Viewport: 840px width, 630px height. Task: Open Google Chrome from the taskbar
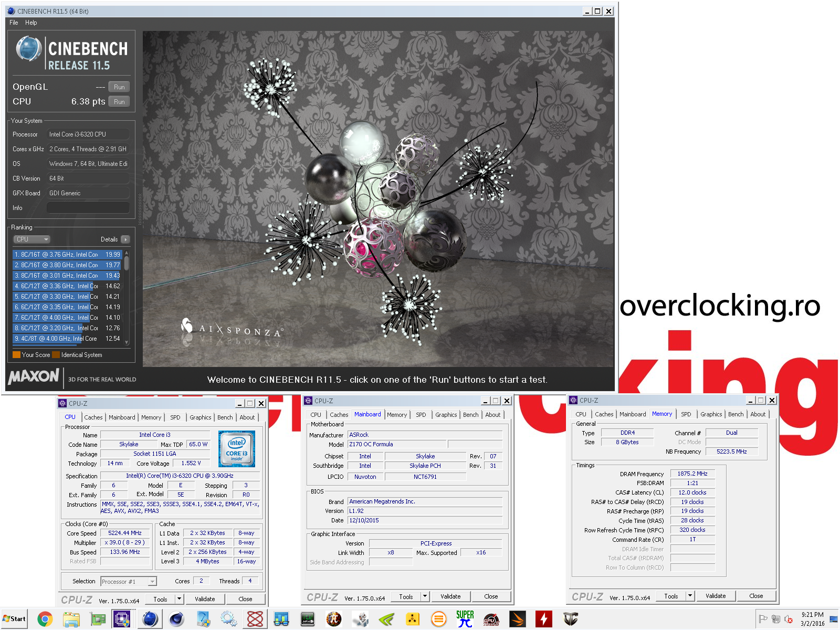click(x=45, y=619)
